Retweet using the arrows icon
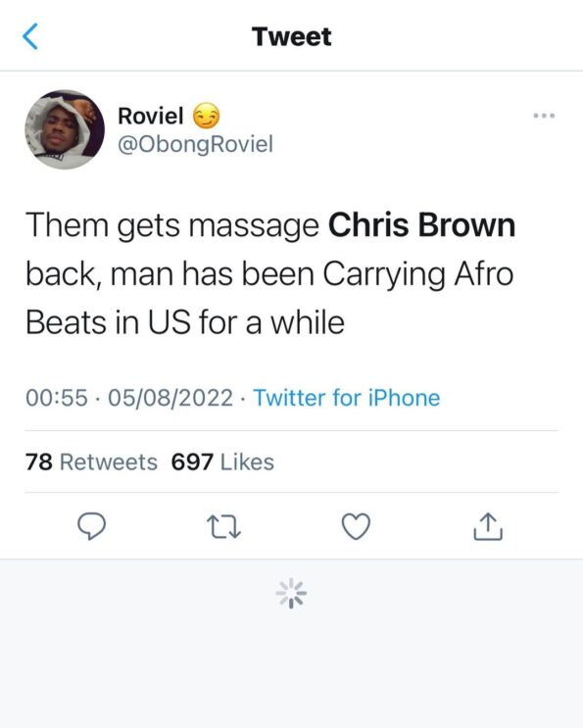The height and width of the screenshot is (728, 583). click(x=223, y=526)
